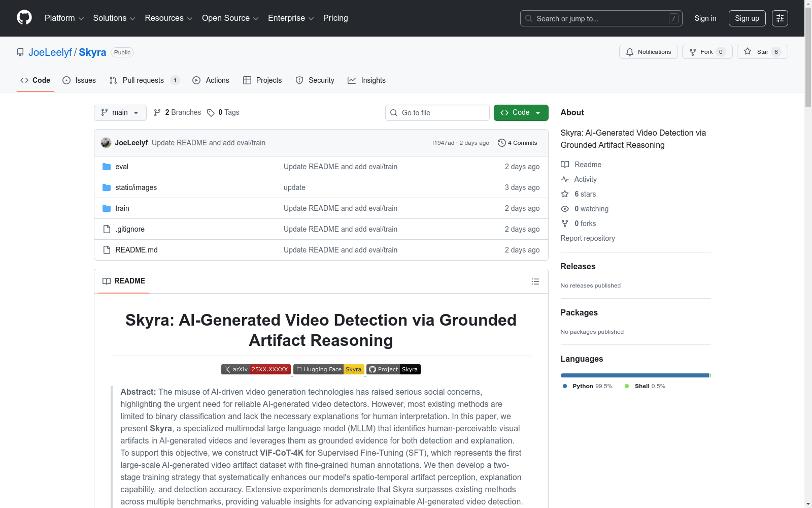Open the README.md file name link
Screen dimensions: 812x508
(x=137, y=250)
